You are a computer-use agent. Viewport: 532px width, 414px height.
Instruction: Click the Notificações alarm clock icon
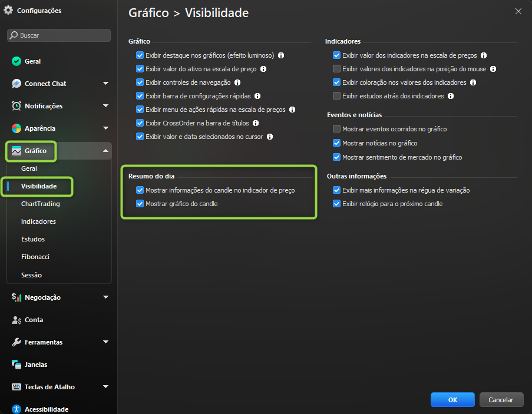point(16,106)
